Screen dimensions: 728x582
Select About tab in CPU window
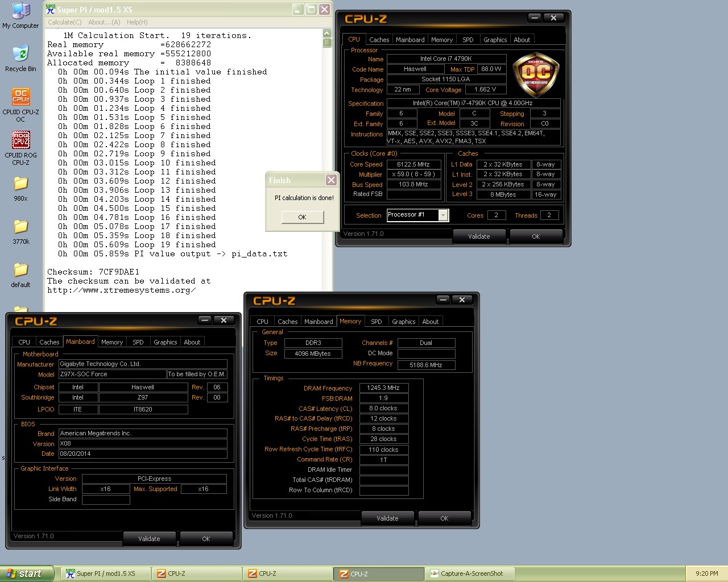pos(522,40)
